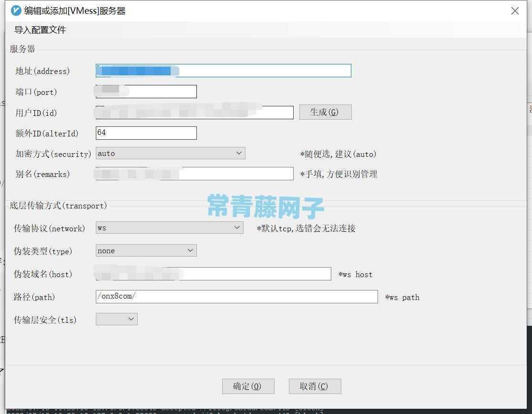
Task: Click the 地址(address) input field
Action: pos(223,71)
